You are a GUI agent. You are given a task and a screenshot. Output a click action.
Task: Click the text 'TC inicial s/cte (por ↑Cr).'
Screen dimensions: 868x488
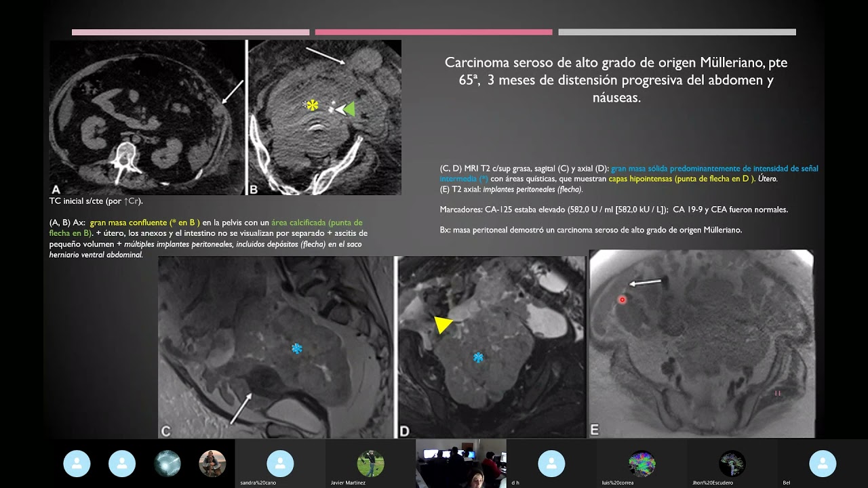pos(96,201)
